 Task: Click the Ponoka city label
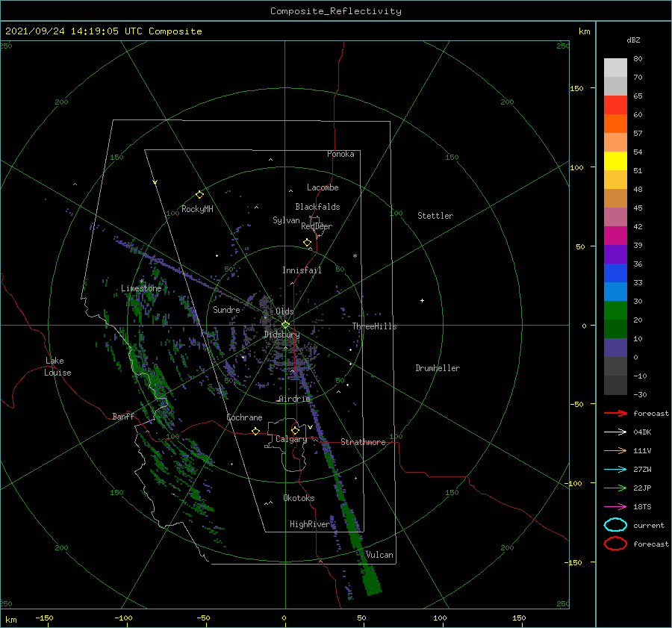(340, 154)
